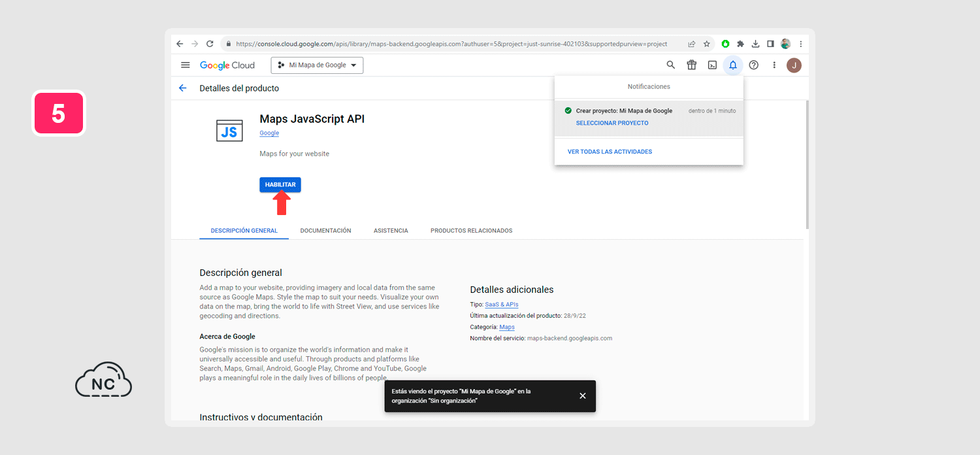The width and height of the screenshot is (980, 455).
Task: Click the Notificaciones panel title
Action: pos(649,86)
